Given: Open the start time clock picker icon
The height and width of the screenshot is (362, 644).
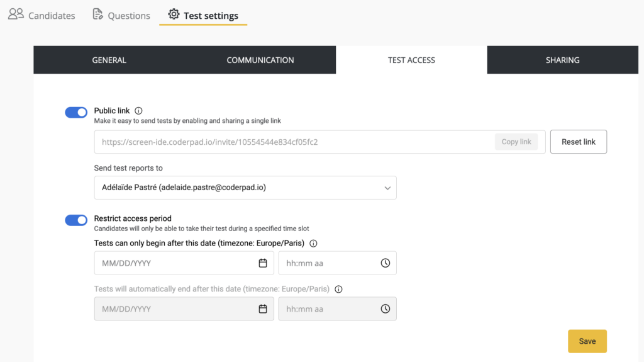Looking at the screenshot, I should pyautogui.click(x=386, y=263).
